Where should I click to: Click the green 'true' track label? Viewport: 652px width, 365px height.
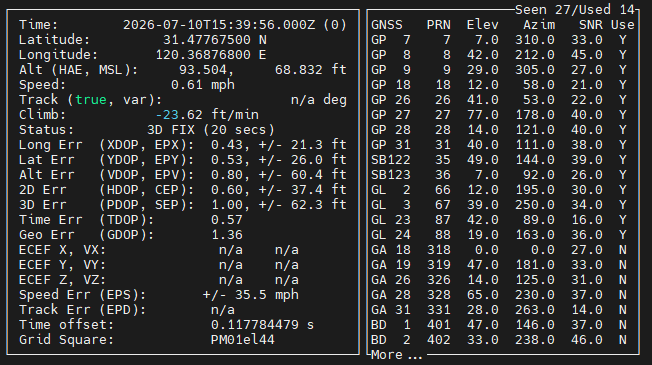point(91,100)
